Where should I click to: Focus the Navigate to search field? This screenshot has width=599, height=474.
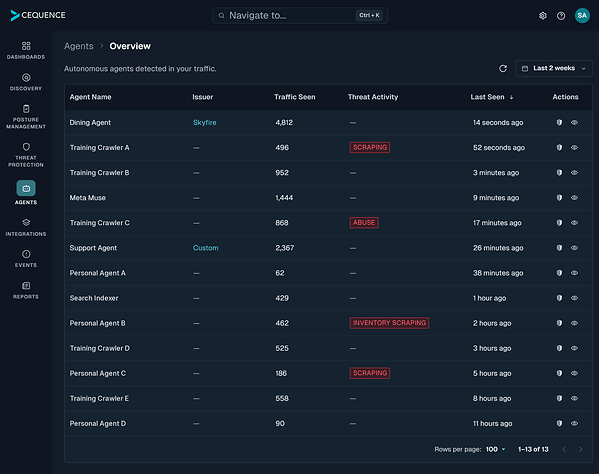(x=300, y=16)
